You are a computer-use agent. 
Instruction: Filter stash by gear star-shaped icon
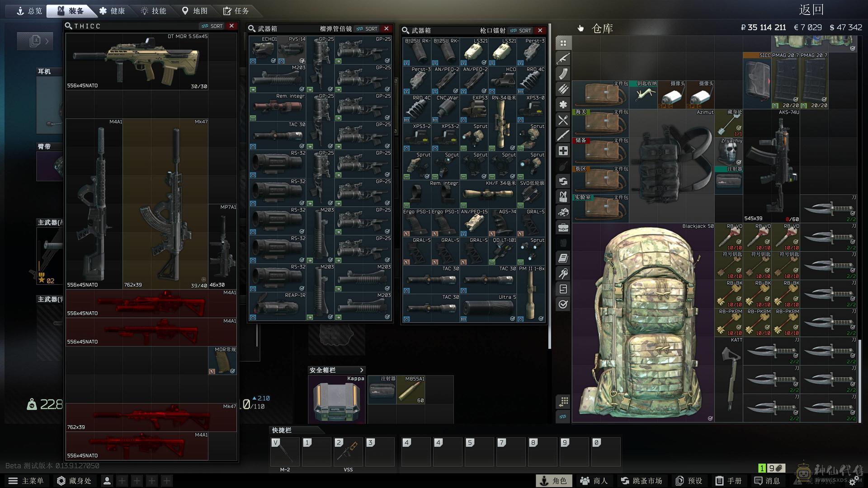[x=563, y=105]
